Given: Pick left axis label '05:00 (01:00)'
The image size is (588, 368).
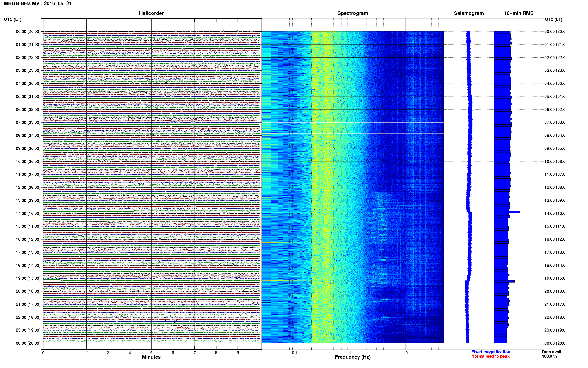Looking at the screenshot, I should coord(28,96).
